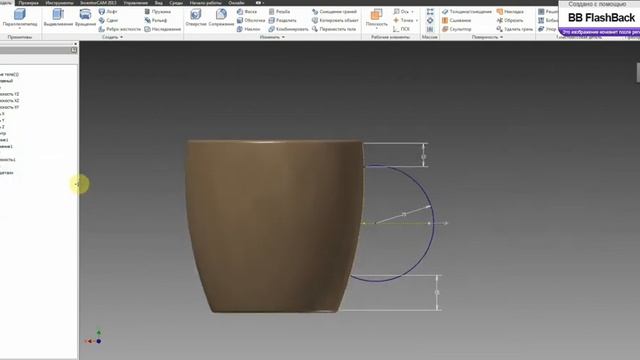Viewport: 640px width, 360px height.
Task: Select the Обрезать trim tool
Action: pyautogui.click(x=510, y=20)
